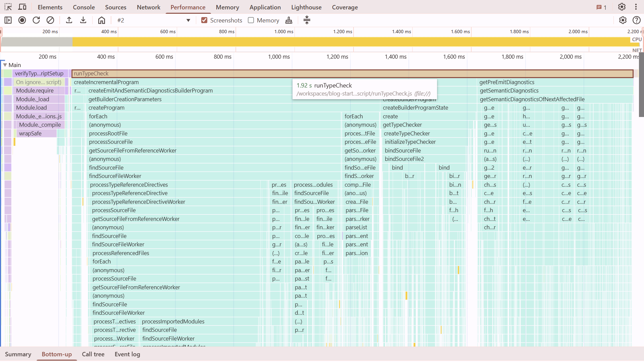Image resolution: width=644 pixels, height=362 pixels.
Task: Start a new performance recording
Action: tap(22, 20)
